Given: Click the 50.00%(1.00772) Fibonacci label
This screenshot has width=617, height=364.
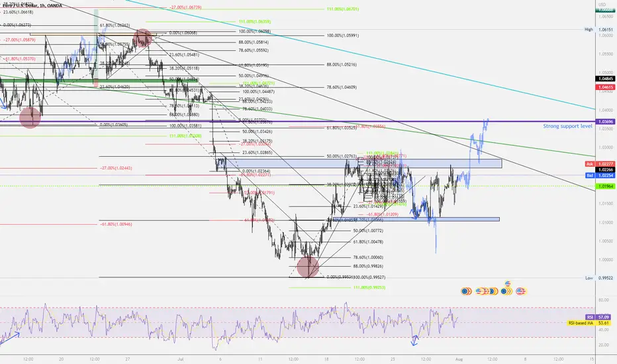Looking at the screenshot, I should (x=368, y=230).
